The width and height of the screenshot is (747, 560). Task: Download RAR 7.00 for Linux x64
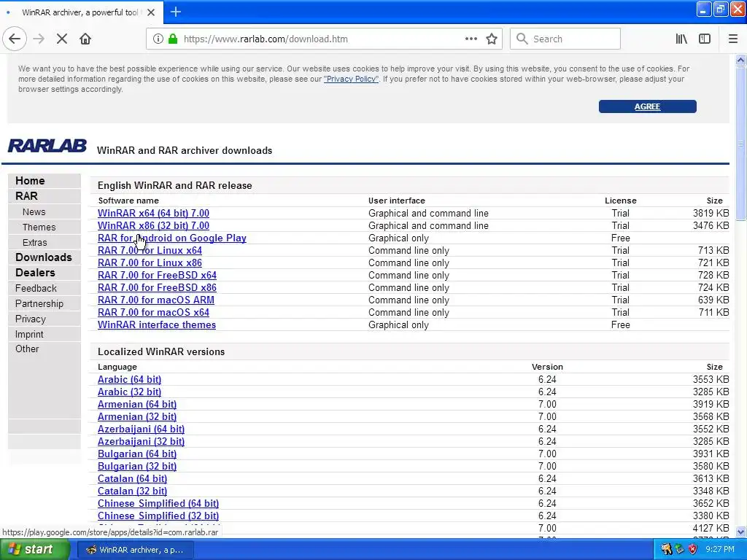click(150, 250)
